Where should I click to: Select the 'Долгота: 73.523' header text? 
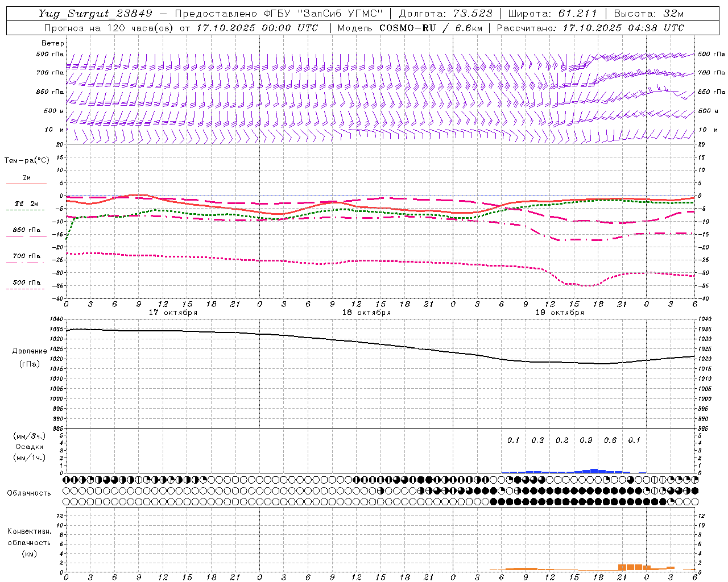click(x=445, y=14)
